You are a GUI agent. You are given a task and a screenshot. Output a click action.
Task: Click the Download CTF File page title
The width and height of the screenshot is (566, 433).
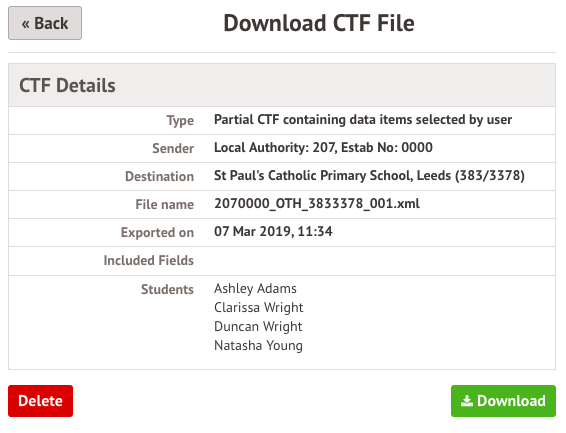319,23
